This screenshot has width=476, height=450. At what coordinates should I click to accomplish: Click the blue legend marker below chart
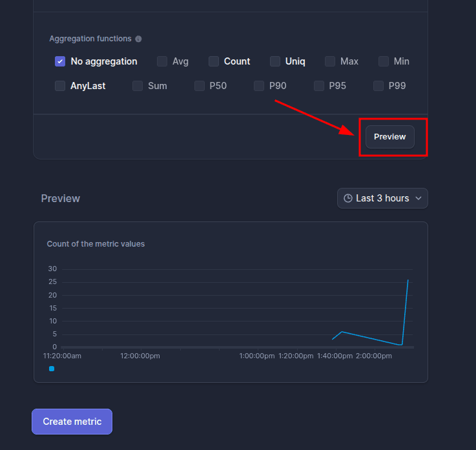pos(52,369)
